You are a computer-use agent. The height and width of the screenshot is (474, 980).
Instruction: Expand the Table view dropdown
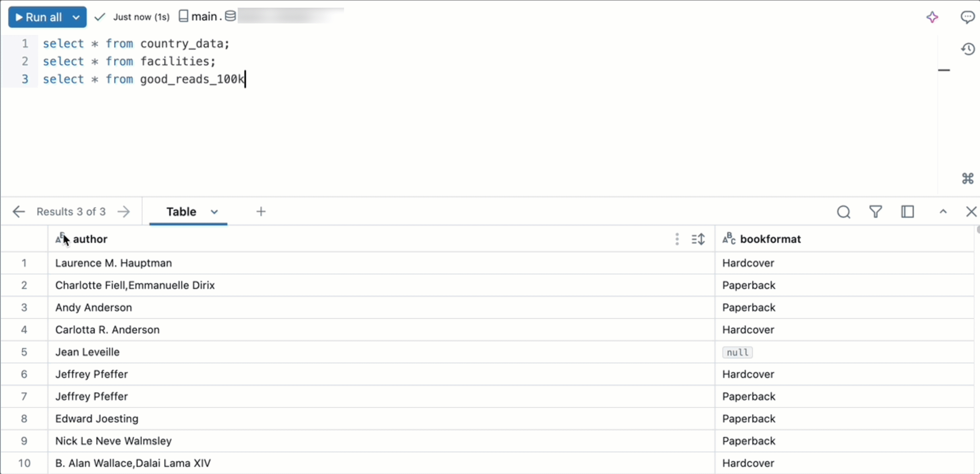[x=213, y=211]
